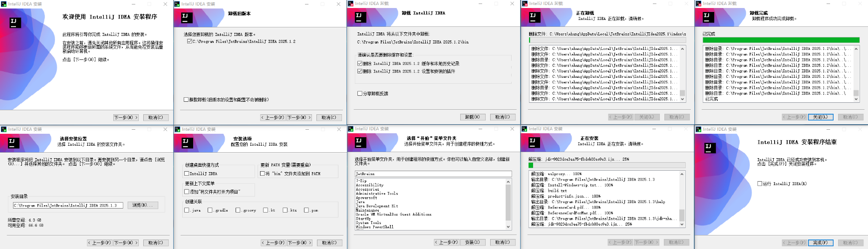The image size is (868, 249).
Task: Select Administrative Tools in the folder list
Action: click(x=377, y=194)
